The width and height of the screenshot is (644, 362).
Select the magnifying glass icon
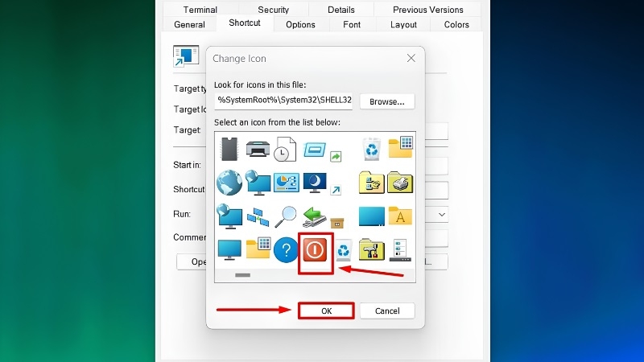tap(286, 216)
